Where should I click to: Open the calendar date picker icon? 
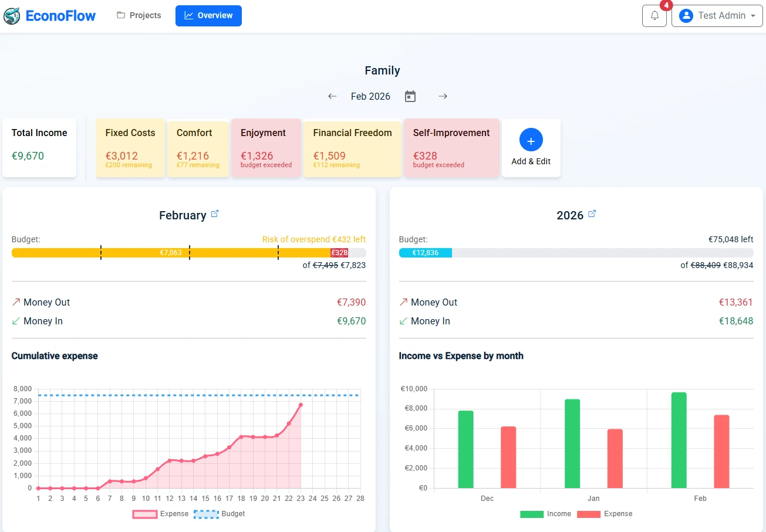click(410, 96)
